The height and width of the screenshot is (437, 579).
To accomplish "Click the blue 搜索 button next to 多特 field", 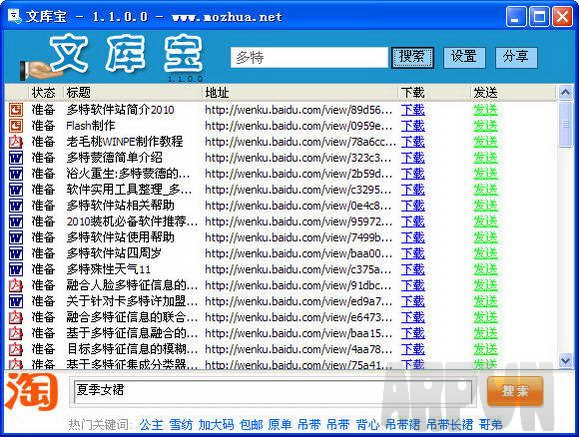I will (x=412, y=57).
